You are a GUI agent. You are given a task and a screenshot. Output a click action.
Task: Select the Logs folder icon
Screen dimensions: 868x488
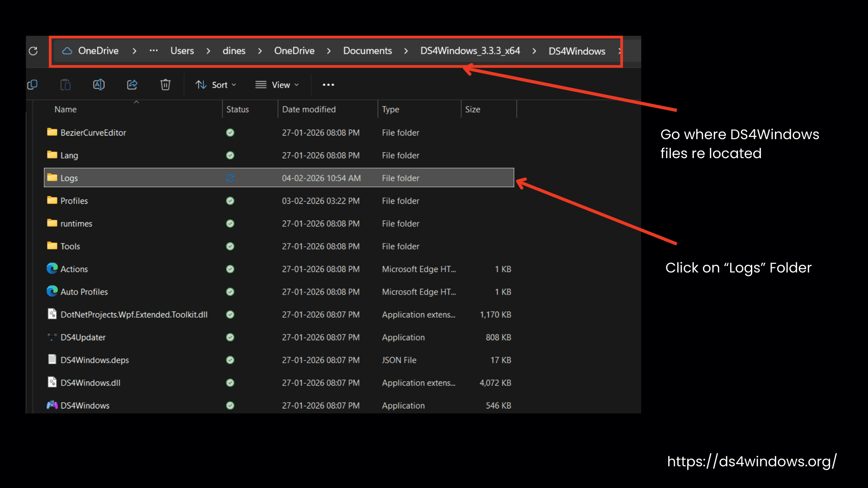click(x=52, y=178)
